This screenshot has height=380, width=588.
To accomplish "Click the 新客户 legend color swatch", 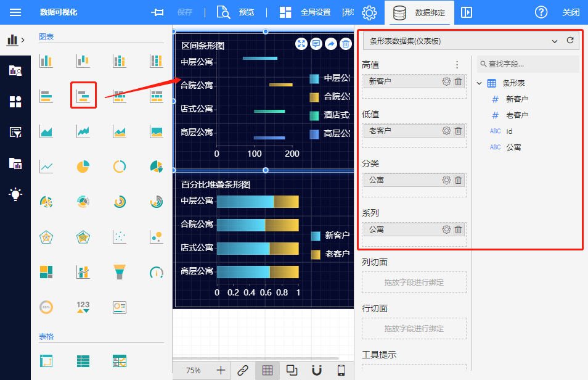I will [316, 236].
